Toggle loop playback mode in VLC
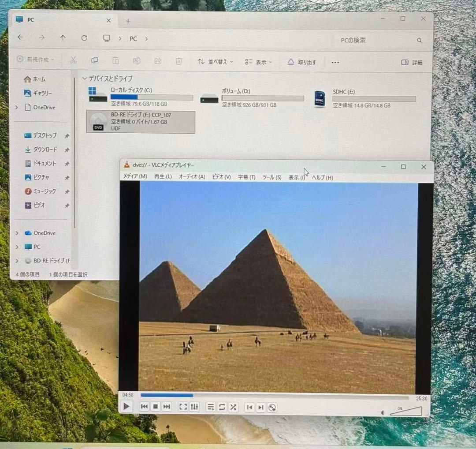Screen dimensions: 476x449 [222, 407]
